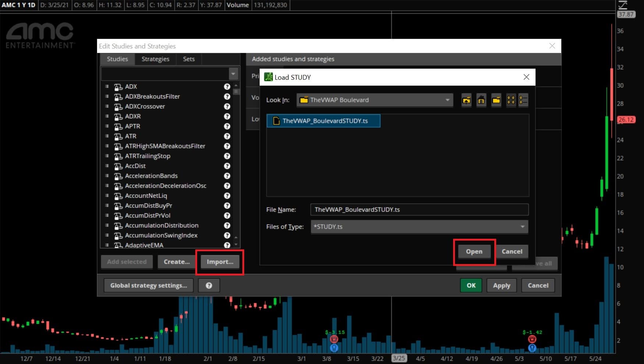Open help for ADXCrossover study
This screenshot has width=644, height=364.
[x=227, y=107]
